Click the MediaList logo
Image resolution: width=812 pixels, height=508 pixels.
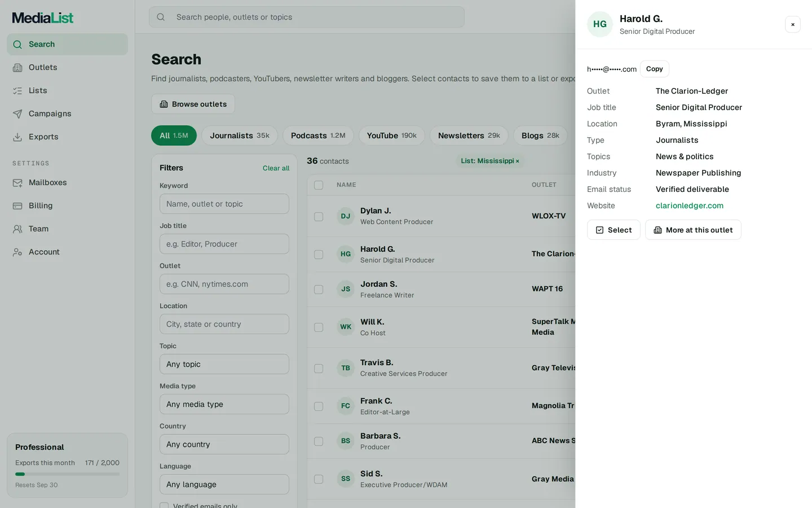click(43, 18)
